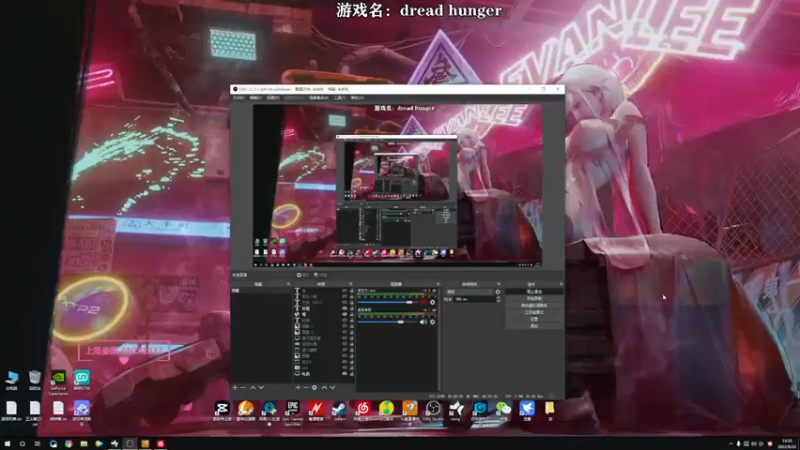Toggle the eye icon on the 电脑 source

coord(345,374)
